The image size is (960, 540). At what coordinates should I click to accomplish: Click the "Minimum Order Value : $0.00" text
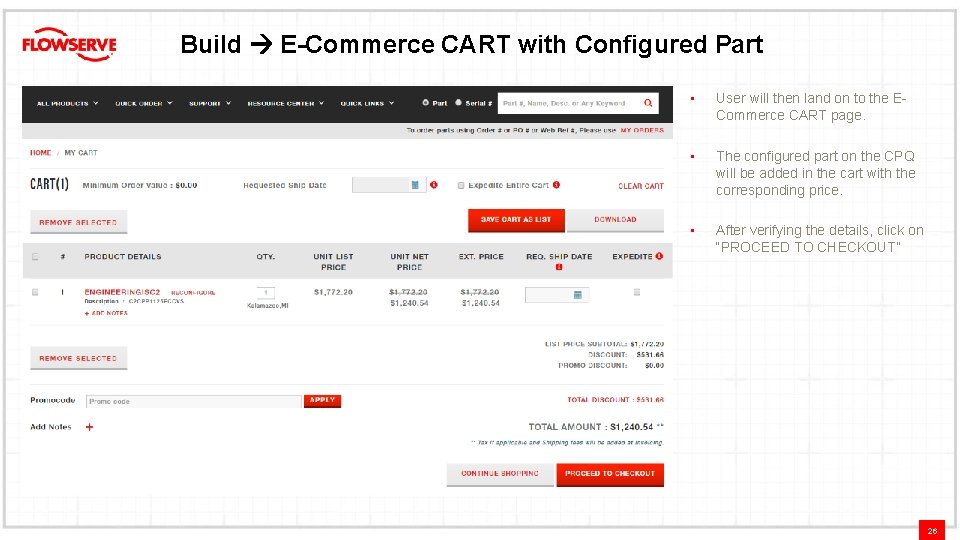(140, 185)
